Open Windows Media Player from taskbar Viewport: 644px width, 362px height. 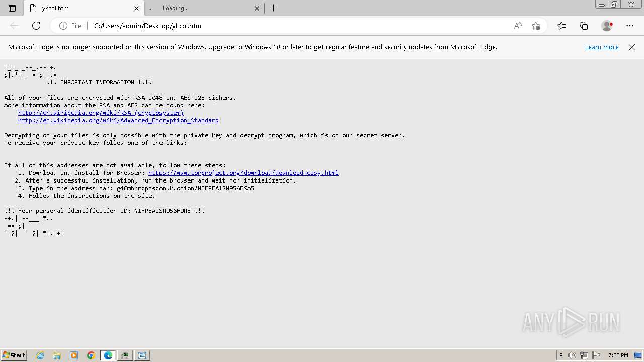click(74, 355)
